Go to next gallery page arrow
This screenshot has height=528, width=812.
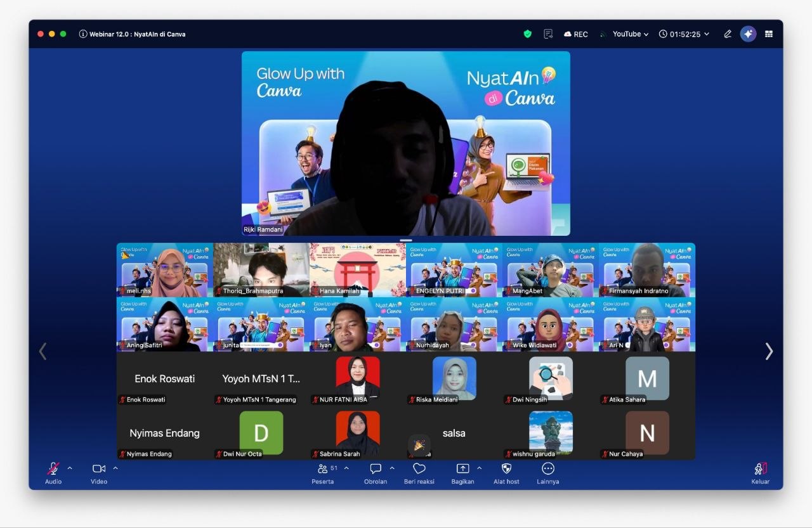click(769, 351)
